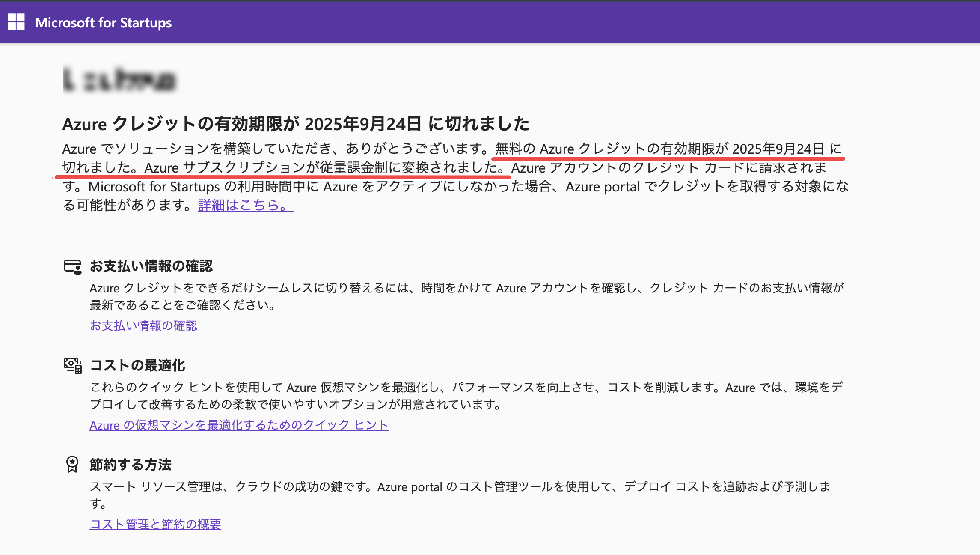Click the blurred company name at top
This screenshot has width=980, height=555.
tap(119, 80)
